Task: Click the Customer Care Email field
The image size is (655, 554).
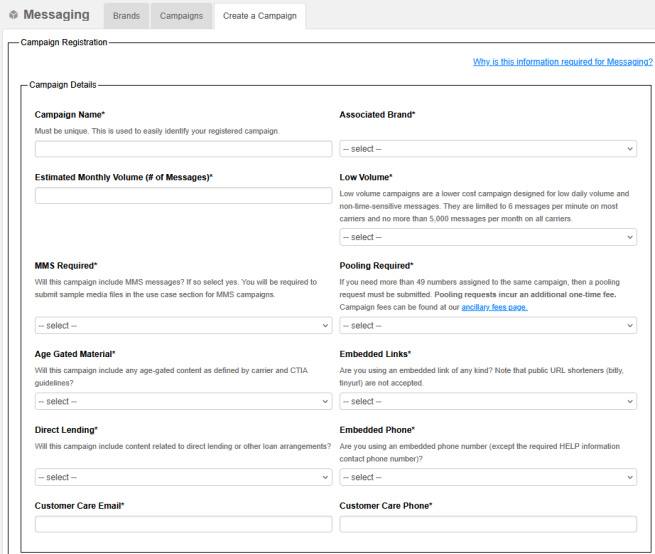Action: 183,524
